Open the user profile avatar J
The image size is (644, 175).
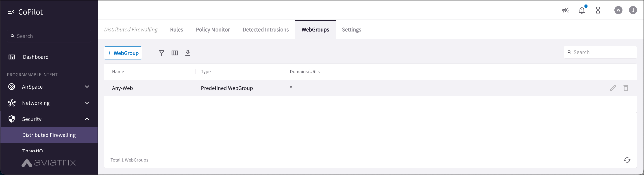point(633,10)
